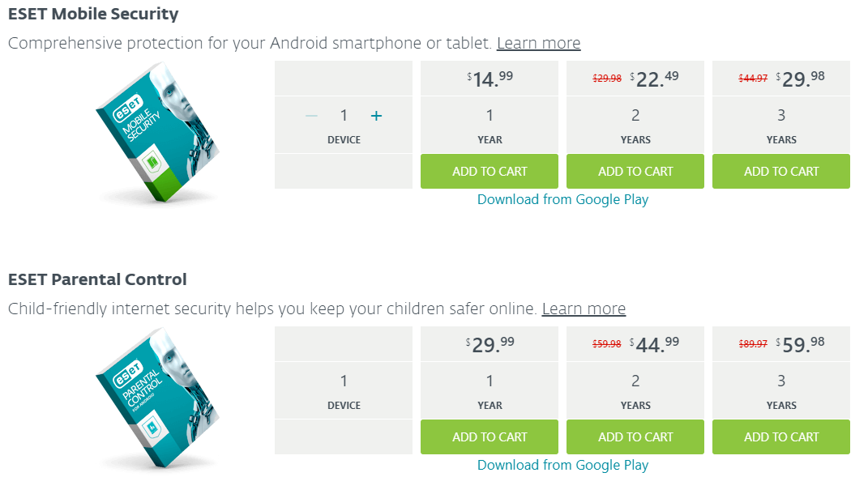Open Learn more link for Mobile Security
868x494 pixels.
click(x=539, y=43)
